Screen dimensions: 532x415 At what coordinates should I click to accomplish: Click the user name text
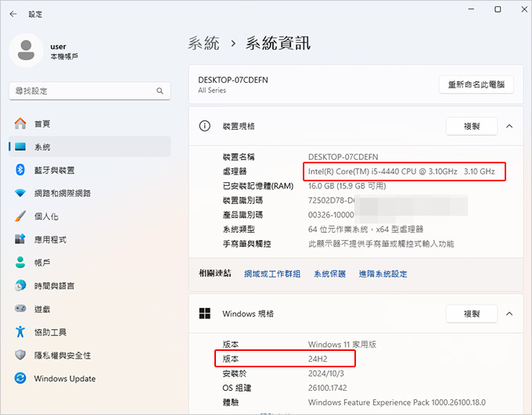[58, 46]
